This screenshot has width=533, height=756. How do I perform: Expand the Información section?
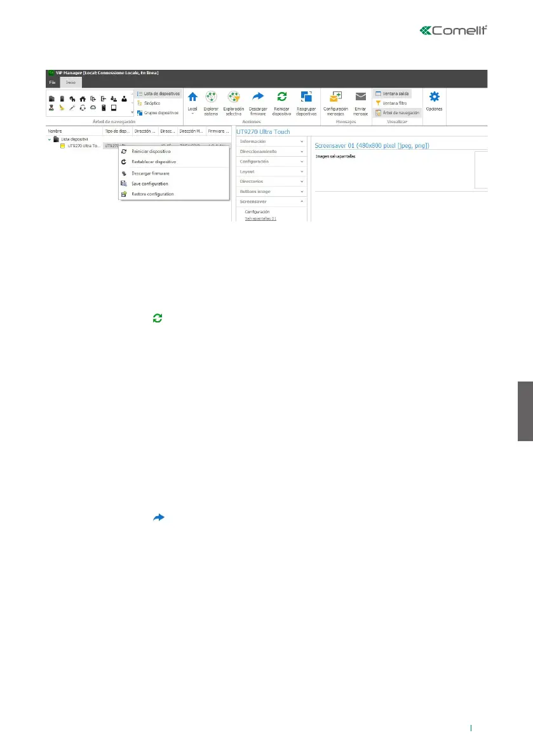(x=271, y=142)
